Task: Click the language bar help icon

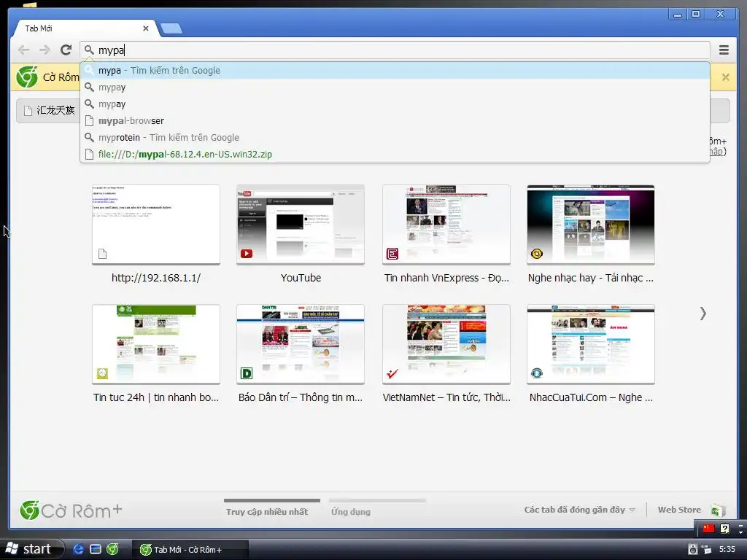Action: (x=724, y=528)
